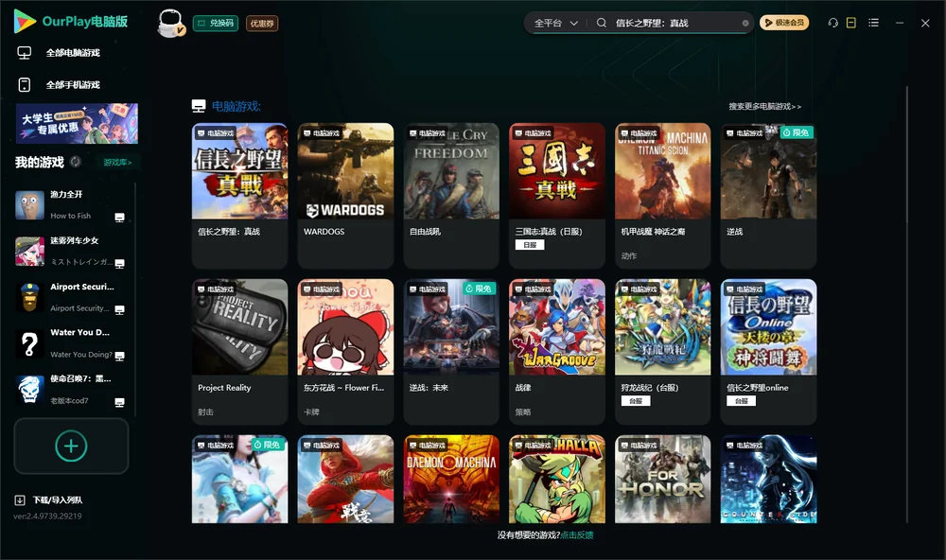Open the user avatar profile

click(170, 24)
